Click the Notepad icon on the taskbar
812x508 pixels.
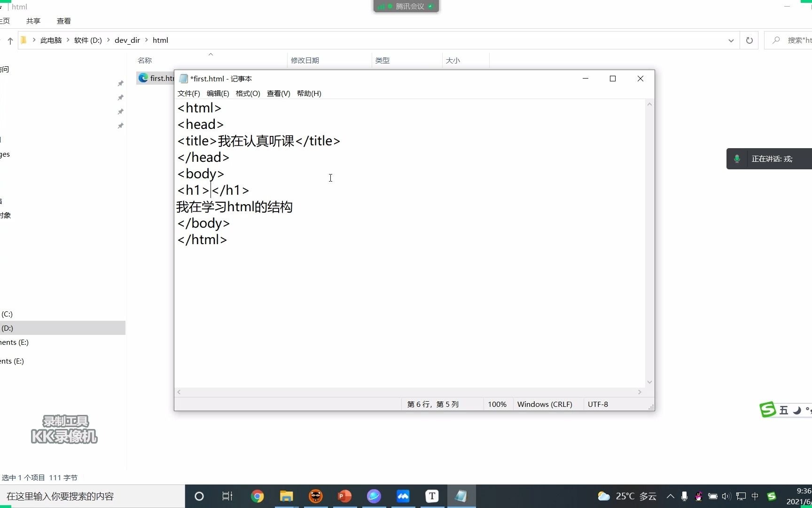click(461, 496)
